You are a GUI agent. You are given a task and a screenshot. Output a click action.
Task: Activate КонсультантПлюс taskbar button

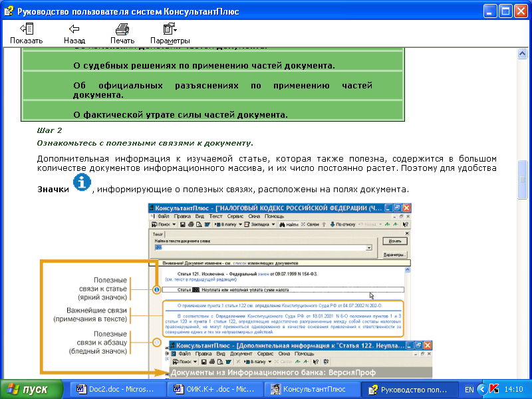[312, 389]
